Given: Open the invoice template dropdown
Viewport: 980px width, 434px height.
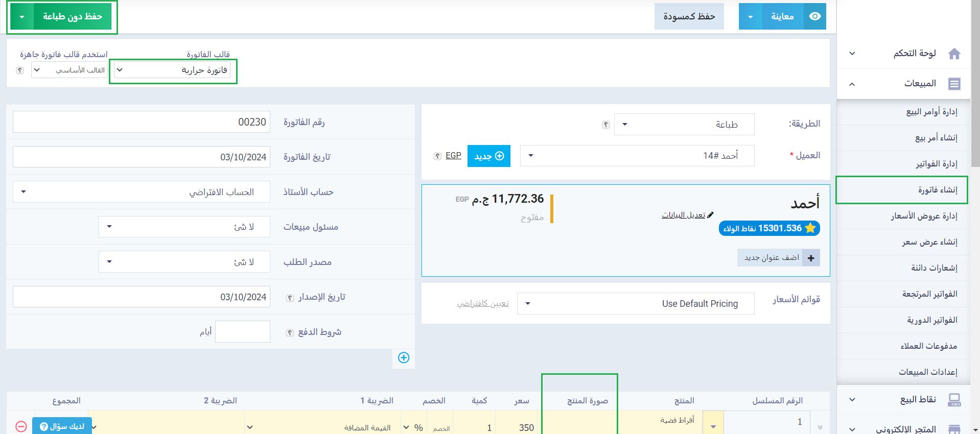Looking at the screenshot, I should 173,70.
